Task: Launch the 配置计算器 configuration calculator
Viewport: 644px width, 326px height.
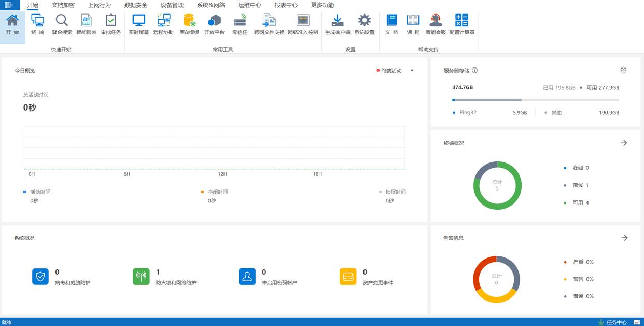Action: pos(461,24)
